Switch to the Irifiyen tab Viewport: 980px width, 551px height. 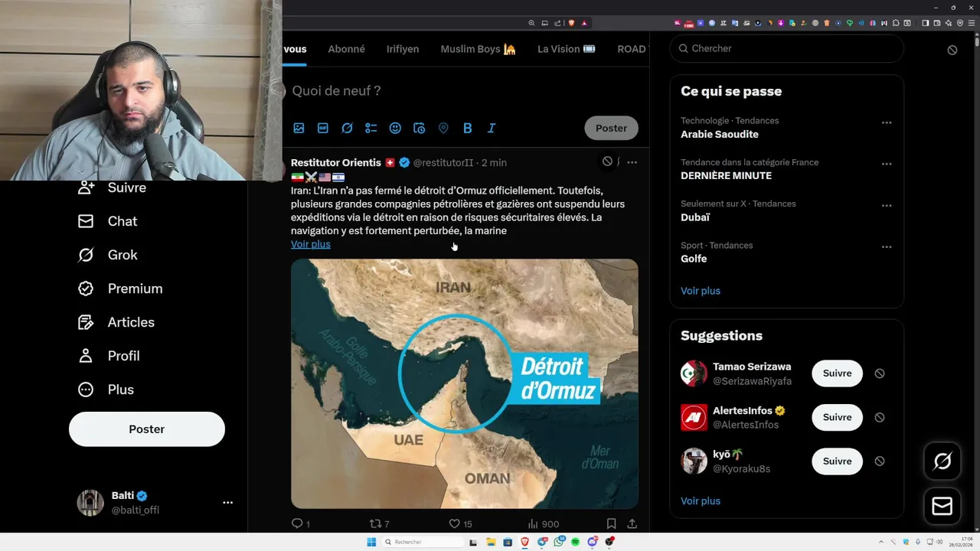403,49
